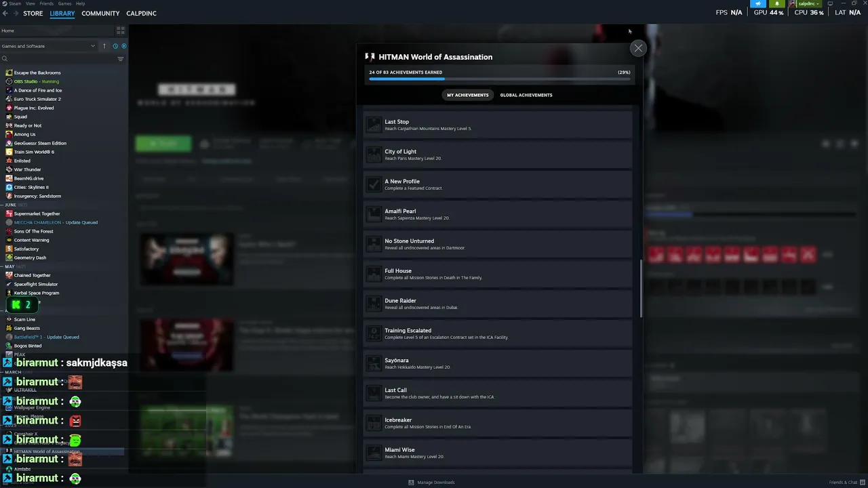
Task: Open the Steam menu
Action: tap(14, 3)
